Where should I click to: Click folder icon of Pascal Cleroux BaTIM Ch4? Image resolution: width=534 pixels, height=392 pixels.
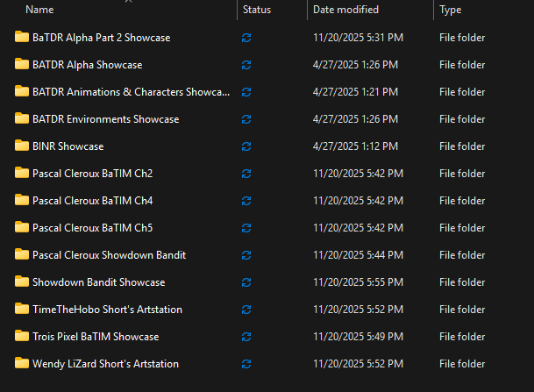coord(22,200)
